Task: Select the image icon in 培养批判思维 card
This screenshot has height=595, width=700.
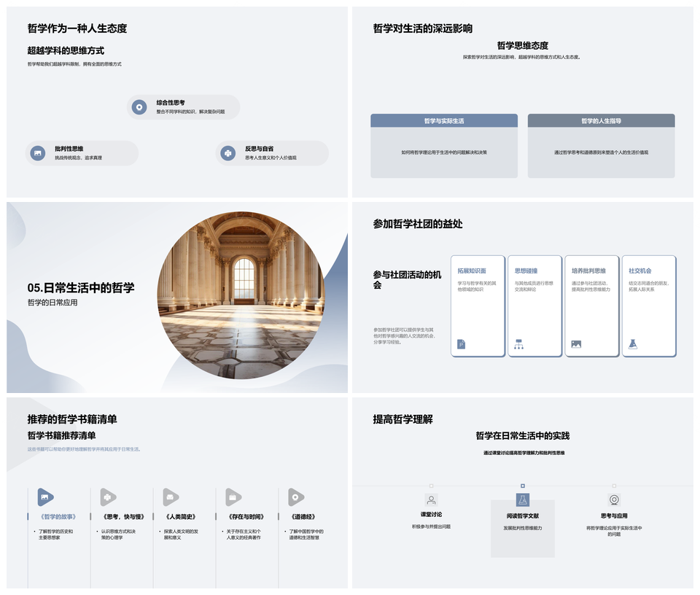Action: click(576, 344)
